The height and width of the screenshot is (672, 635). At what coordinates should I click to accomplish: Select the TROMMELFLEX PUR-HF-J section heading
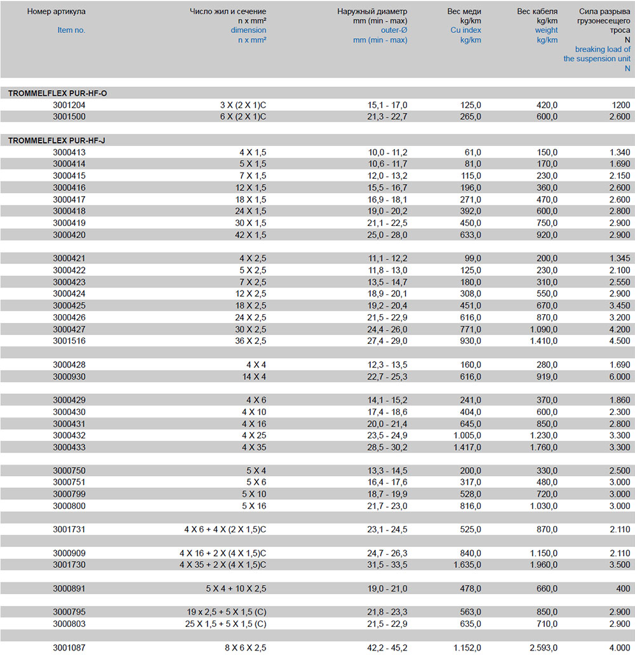tap(57, 141)
